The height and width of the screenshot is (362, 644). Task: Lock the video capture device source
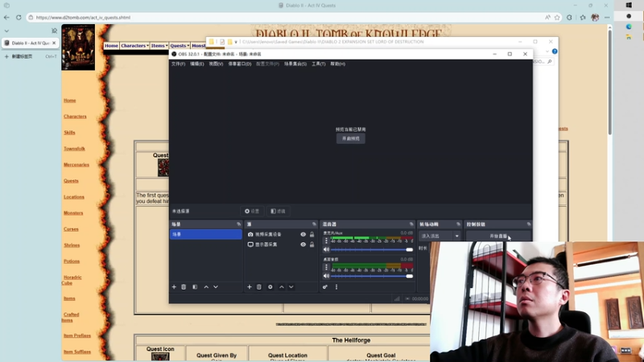point(312,234)
